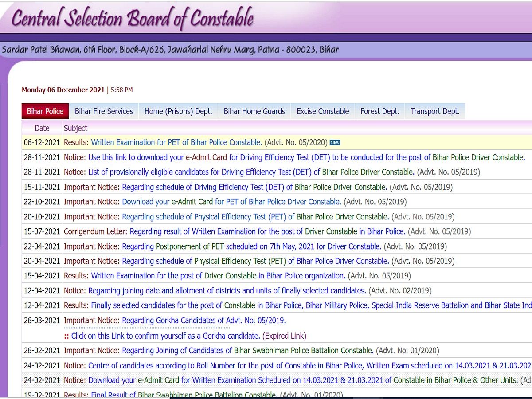Image resolution: width=532 pixels, height=399 pixels.
Task: Click the date 15-07-2021 in the Corrigendum row
Action: coord(42,231)
